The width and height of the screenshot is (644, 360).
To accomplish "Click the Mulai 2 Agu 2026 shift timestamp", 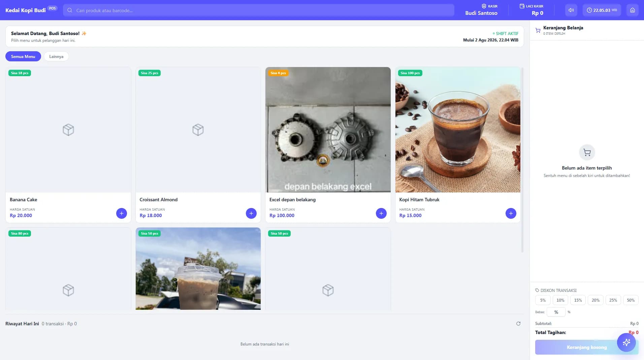I will (491, 40).
